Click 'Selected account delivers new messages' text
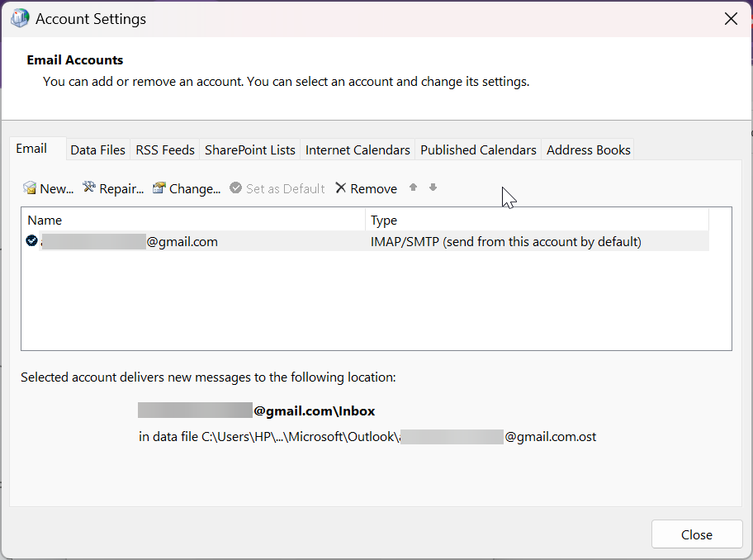 (208, 377)
